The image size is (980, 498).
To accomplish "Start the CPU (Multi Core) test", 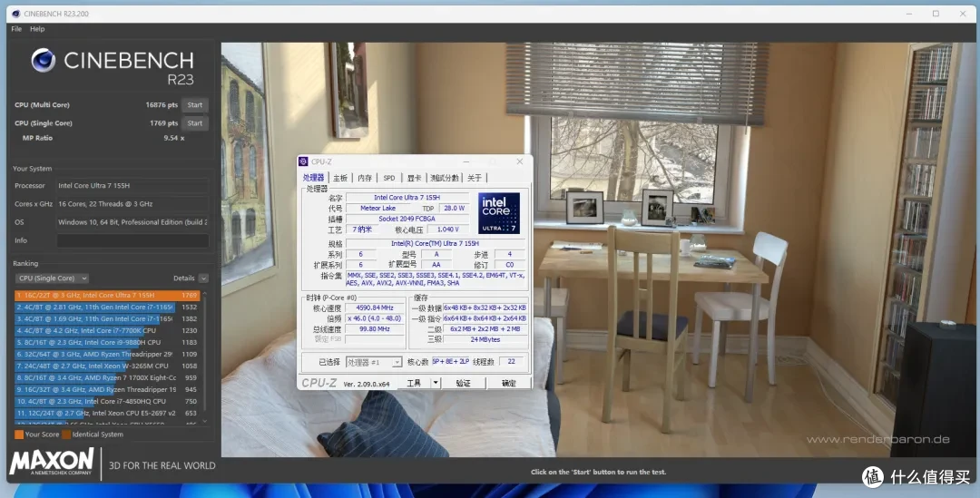I will pyautogui.click(x=195, y=105).
